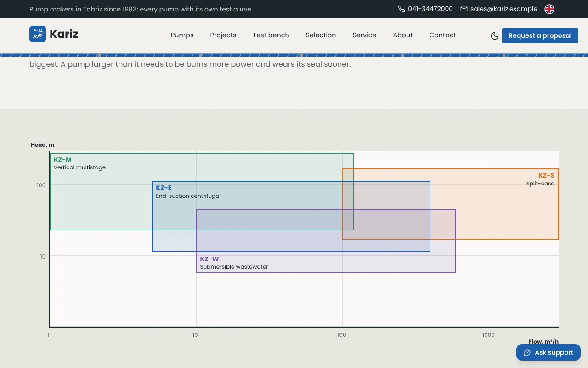588x368 pixels.
Task: Email sales@kariz.example link
Action: point(504,9)
